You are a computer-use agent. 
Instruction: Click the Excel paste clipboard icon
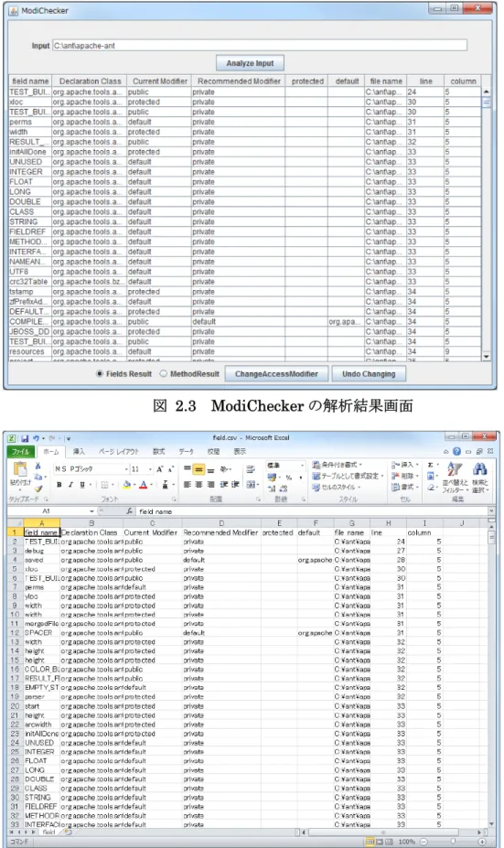[20, 469]
